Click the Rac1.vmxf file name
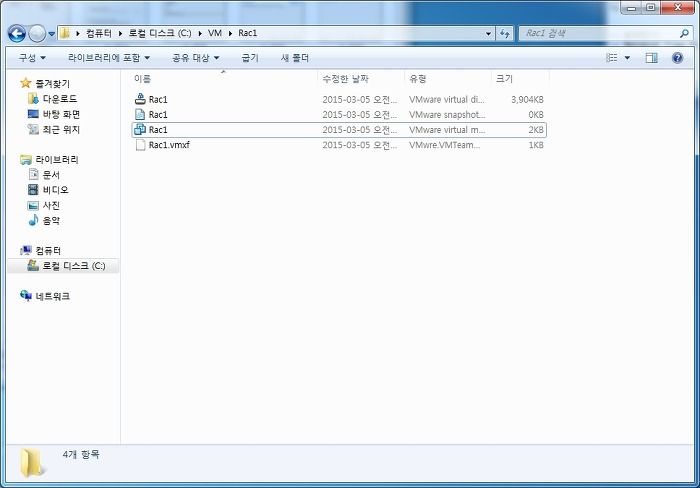700x488 pixels. point(169,145)
